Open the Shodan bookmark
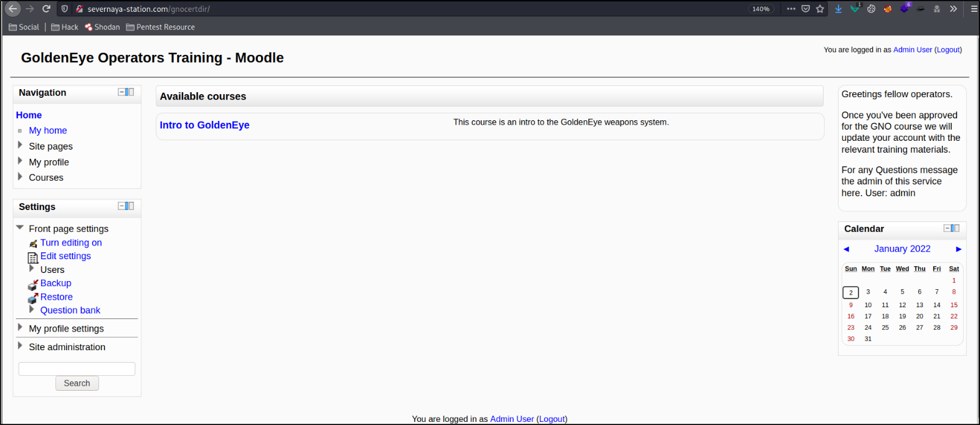The height and width of the screenshot is (425, 980). click(x=102, y=27)
